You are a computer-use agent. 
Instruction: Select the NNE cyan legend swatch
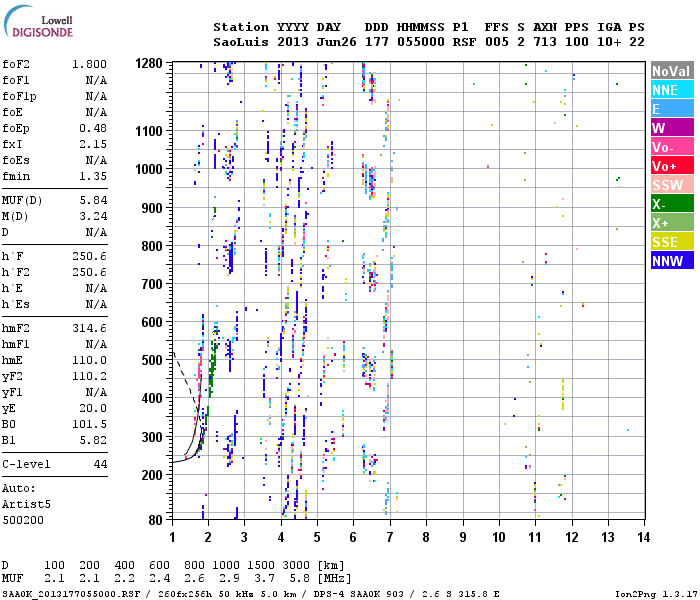click(672, 90)
